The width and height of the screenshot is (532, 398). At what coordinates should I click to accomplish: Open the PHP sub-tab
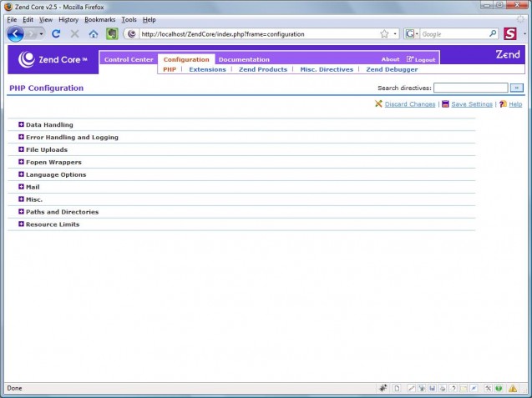pos(170,69)
